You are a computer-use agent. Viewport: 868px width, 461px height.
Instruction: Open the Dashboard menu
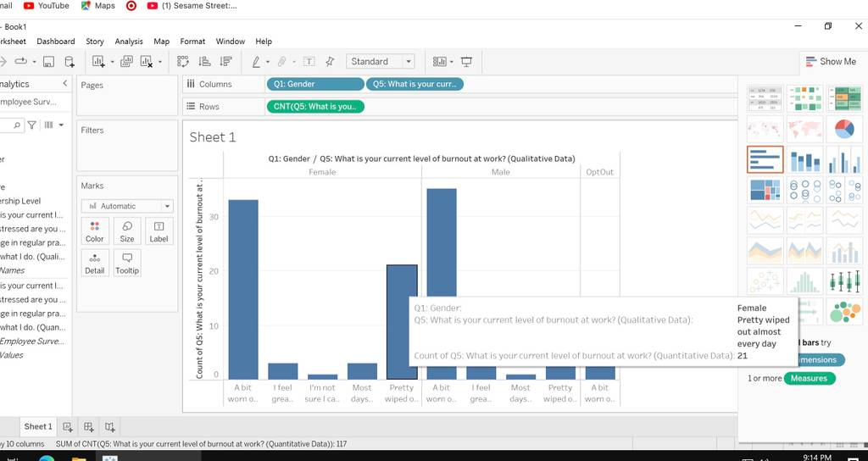tap(55, 42)
